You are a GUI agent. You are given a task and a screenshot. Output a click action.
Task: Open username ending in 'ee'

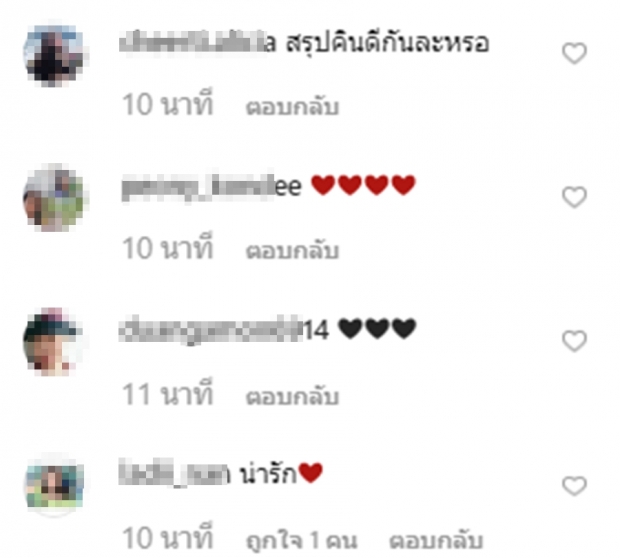[212, 187]
